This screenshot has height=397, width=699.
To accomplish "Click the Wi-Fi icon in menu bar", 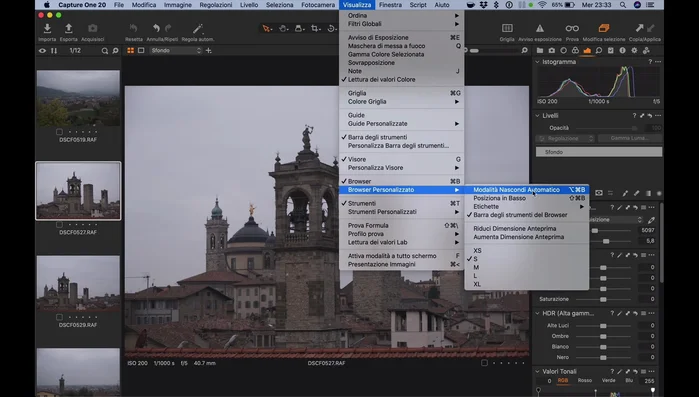I will pyautogui.click(x=542, y=5).
